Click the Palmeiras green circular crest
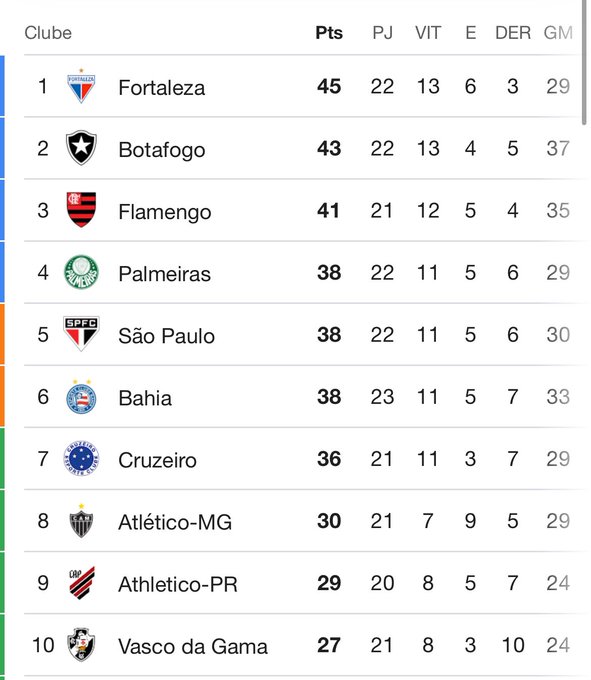 [x=81, y=272]
